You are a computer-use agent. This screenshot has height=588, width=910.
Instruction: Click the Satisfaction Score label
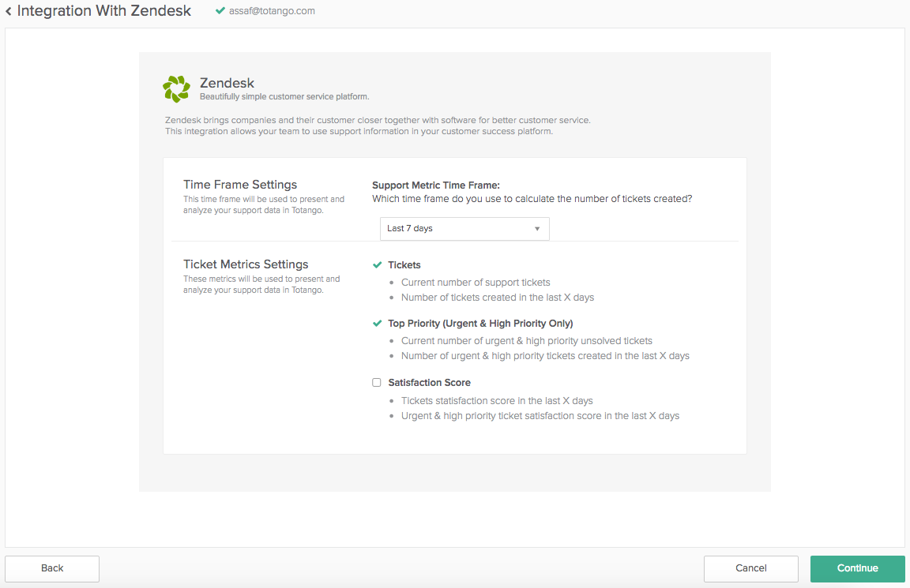point(430,383)
